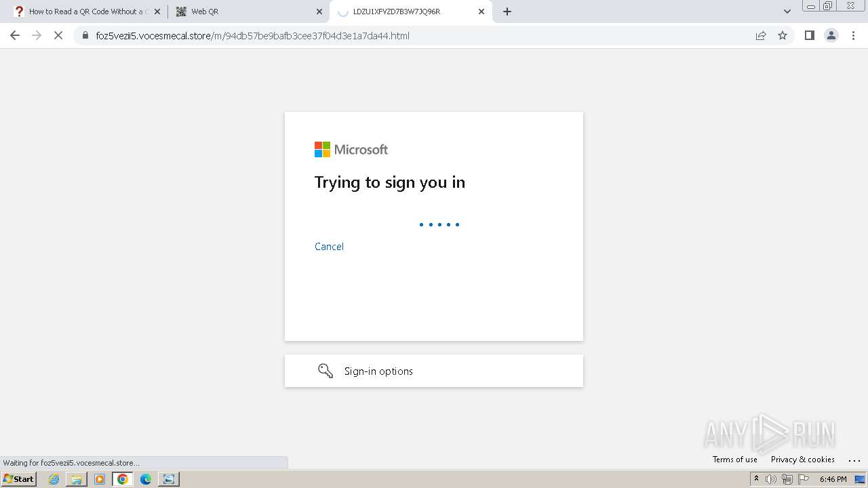Share this page via share icon
The image size is (868, 488).
pos(761,35)
